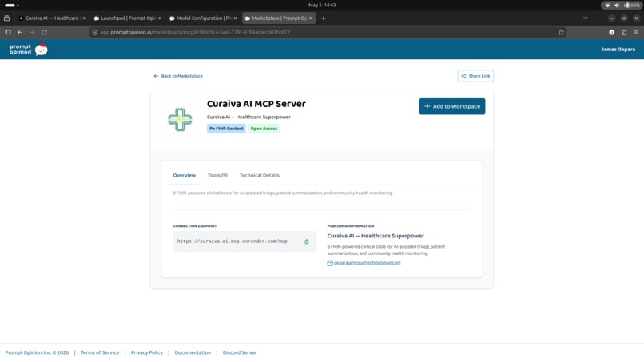This screenshot has height=362, width=644.
Task: Reload the current page
Action: coord(44,32)
